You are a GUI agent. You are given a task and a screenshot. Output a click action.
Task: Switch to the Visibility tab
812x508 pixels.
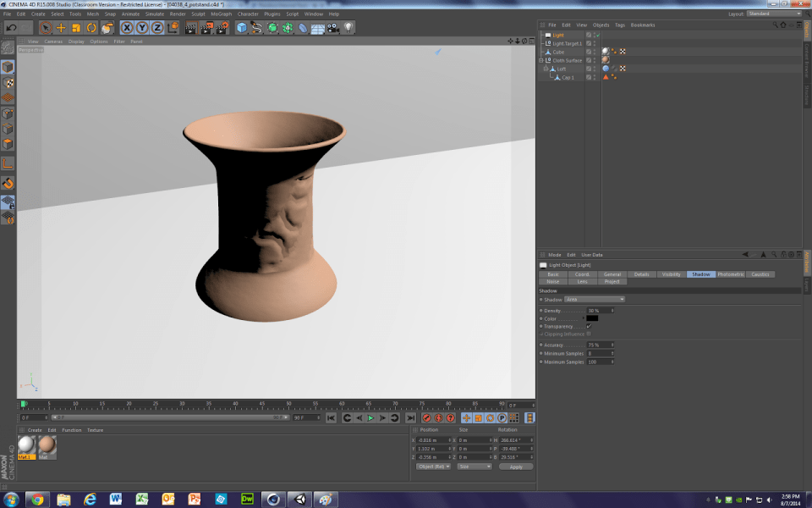point(671,274)
